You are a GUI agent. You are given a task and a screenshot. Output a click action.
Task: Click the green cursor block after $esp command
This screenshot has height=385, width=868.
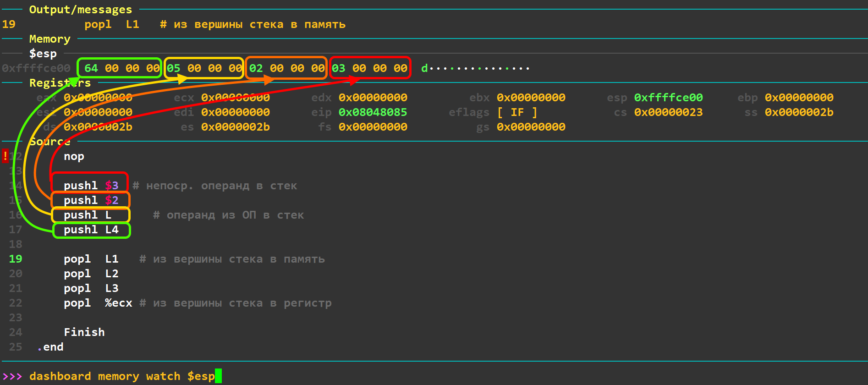[x=218, y=376]
